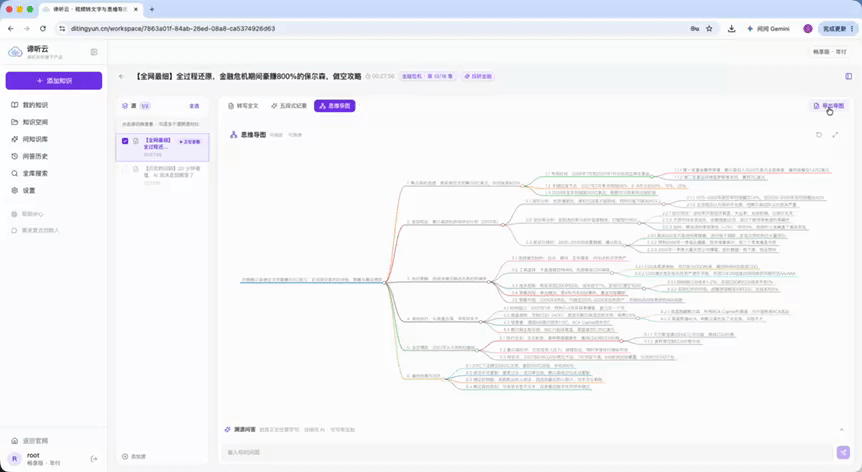The image size is (862, 472).
Task: Switch to 五段式纪要 tab
Action: click(289, 106)
